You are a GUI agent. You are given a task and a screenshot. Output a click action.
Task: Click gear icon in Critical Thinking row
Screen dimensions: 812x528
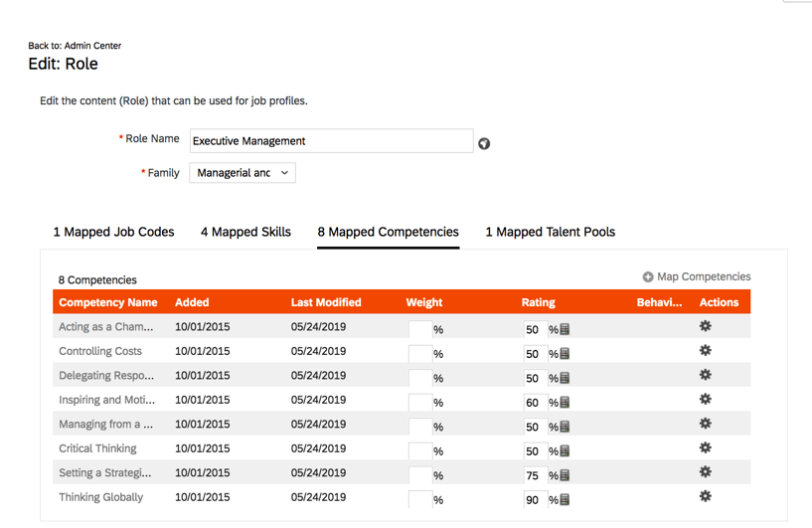[705, 448]
